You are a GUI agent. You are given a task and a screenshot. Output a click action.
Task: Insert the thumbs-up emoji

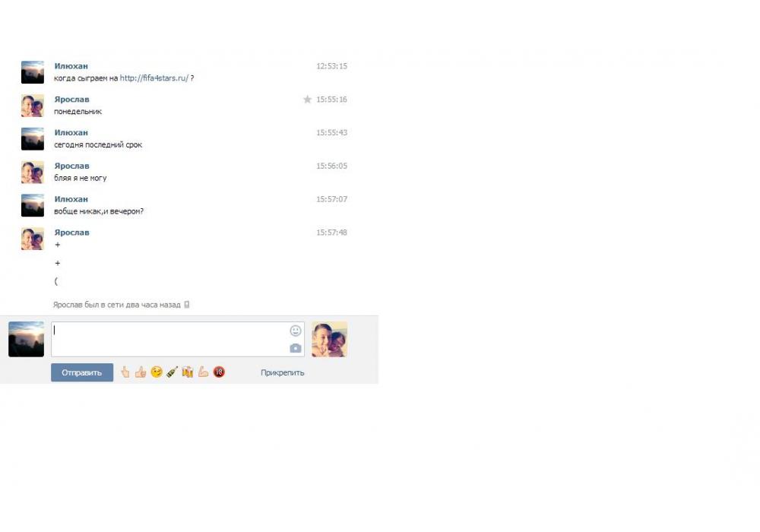pos(141,372)
